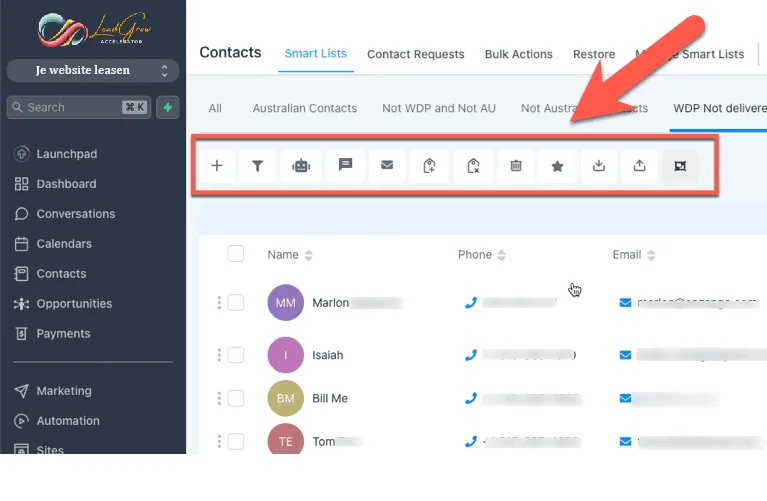Select the Australian Contacts smart list
This screenshot has height=501, width=767.
(305, 108)
